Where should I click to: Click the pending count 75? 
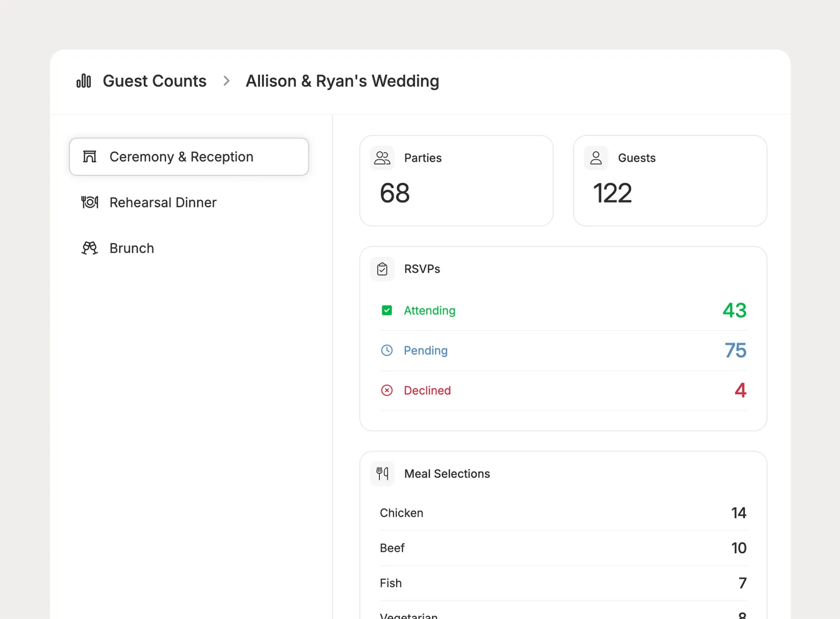pyautogui.click(x=736, y=350)
